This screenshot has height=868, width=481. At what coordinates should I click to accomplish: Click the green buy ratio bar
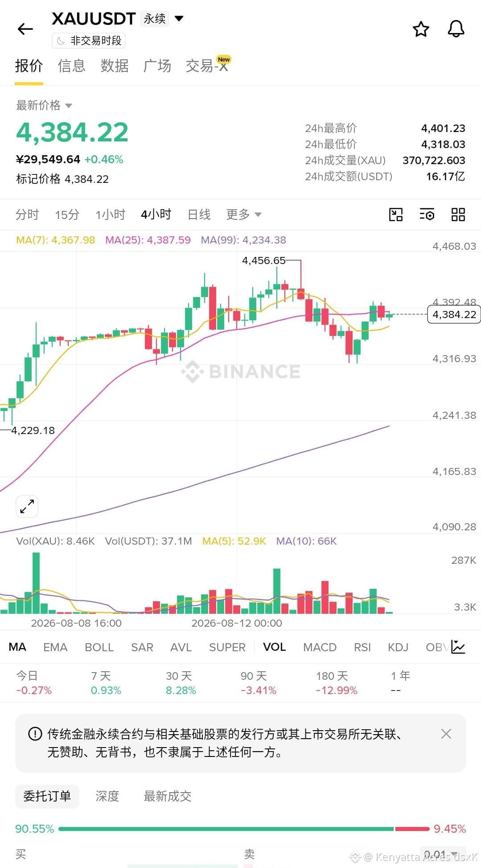tap(226, 829)
